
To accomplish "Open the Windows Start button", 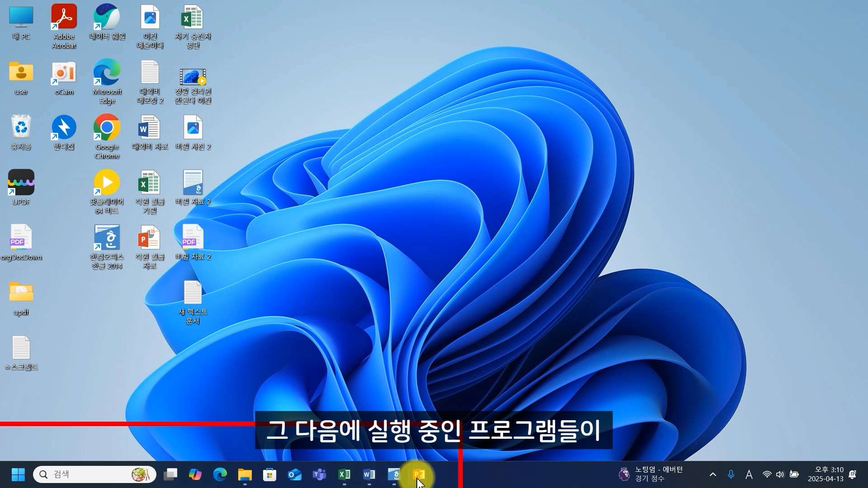I will click(x=18, y=474).
